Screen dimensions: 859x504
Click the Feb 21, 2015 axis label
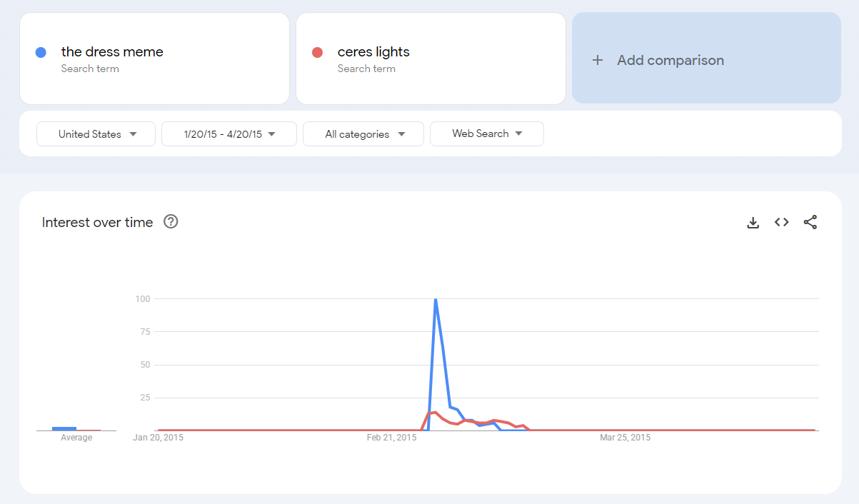pyautogui.click(x=391, y=438)
